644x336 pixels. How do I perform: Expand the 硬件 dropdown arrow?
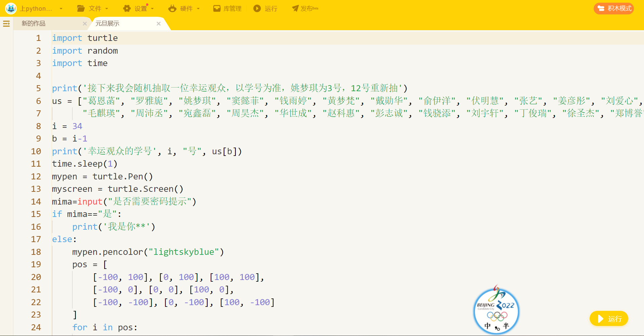click(x=198, y=9)
